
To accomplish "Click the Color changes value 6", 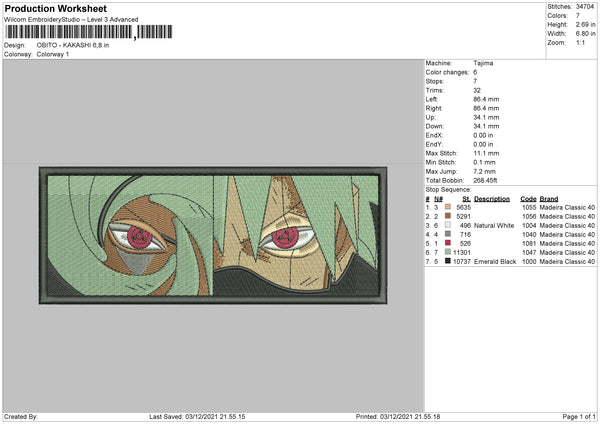I will [475, 72].
